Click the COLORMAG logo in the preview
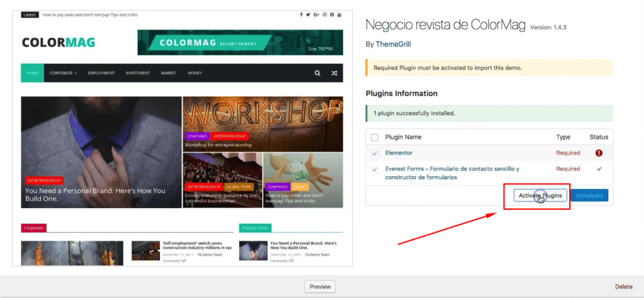The image size is (644, 298). [58, 42]
